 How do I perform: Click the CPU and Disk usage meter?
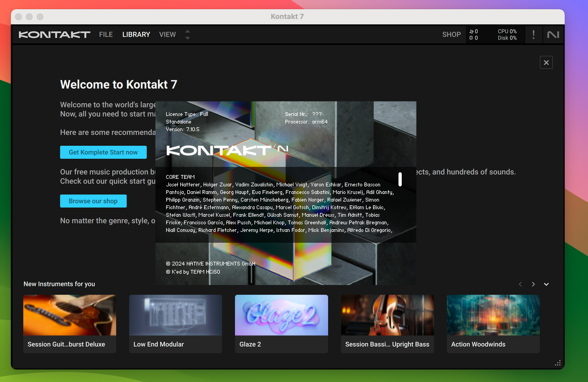507,35
